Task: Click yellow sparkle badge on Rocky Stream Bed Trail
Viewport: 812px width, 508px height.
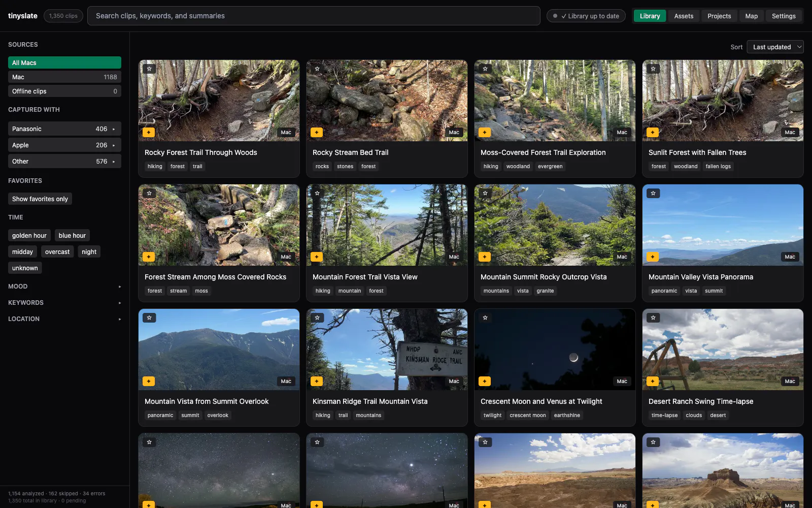Action: pos(317,132)
